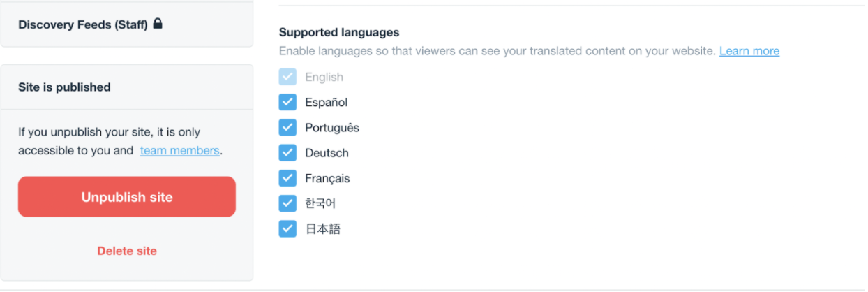Open the Discovery Feeds (Staff) section
This screenshot has height=292, width=868.
pyautogui.click(x=82, y=24)
